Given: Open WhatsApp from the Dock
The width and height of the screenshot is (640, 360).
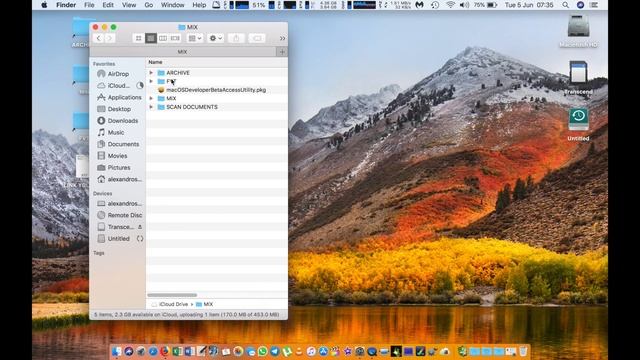Looking at the screenshot, I should [x=262, y=351].
